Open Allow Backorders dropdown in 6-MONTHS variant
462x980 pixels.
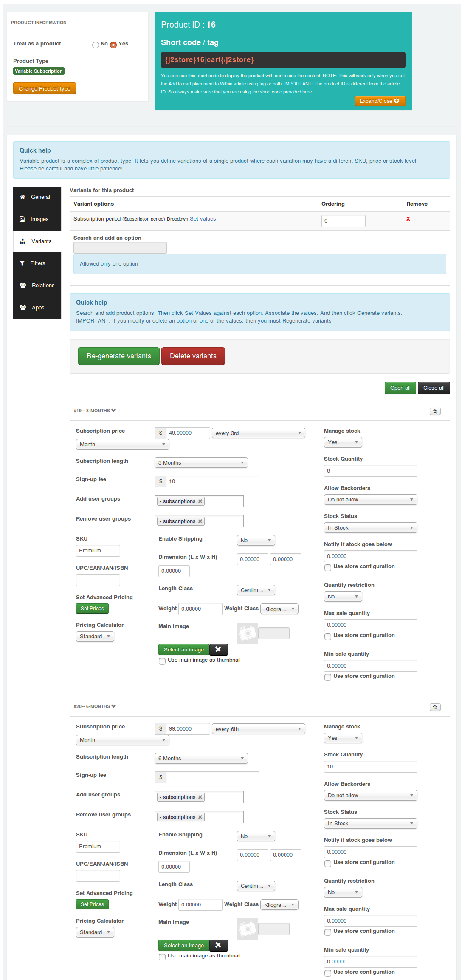pyautogui.click(x=370, y=796)
